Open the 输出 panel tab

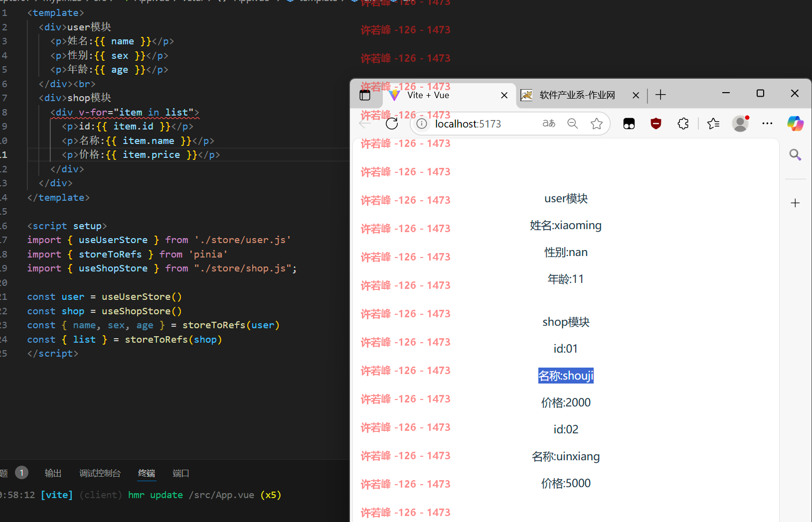[x=53, y=473]
